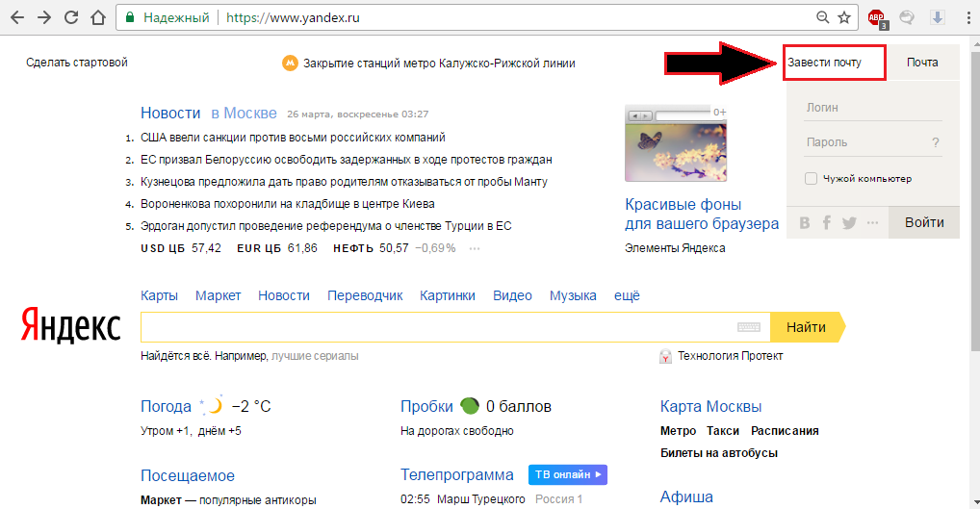Expand the ещё services menu
This screenshot has width=980, height=509.
[x=627, y=295]
